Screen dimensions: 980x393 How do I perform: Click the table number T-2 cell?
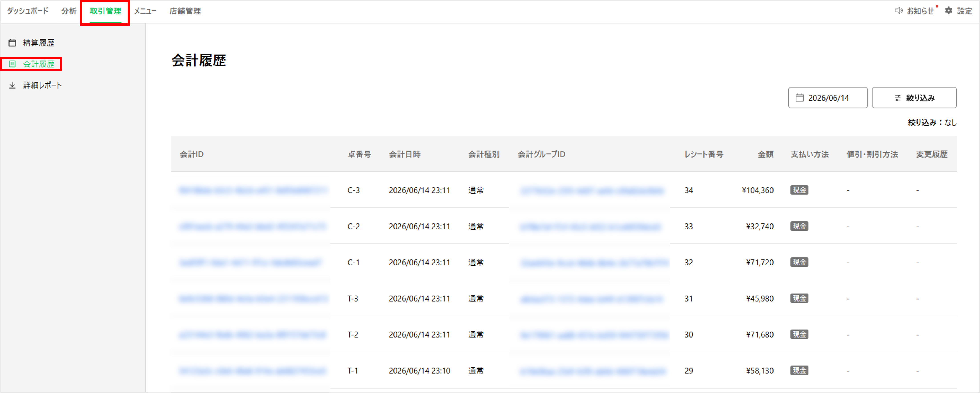[x=353, y=335]
